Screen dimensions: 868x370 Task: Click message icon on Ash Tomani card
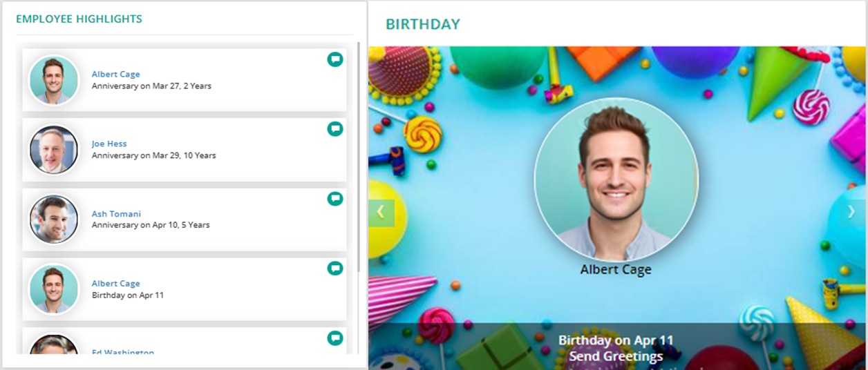(x=335, y=199)
